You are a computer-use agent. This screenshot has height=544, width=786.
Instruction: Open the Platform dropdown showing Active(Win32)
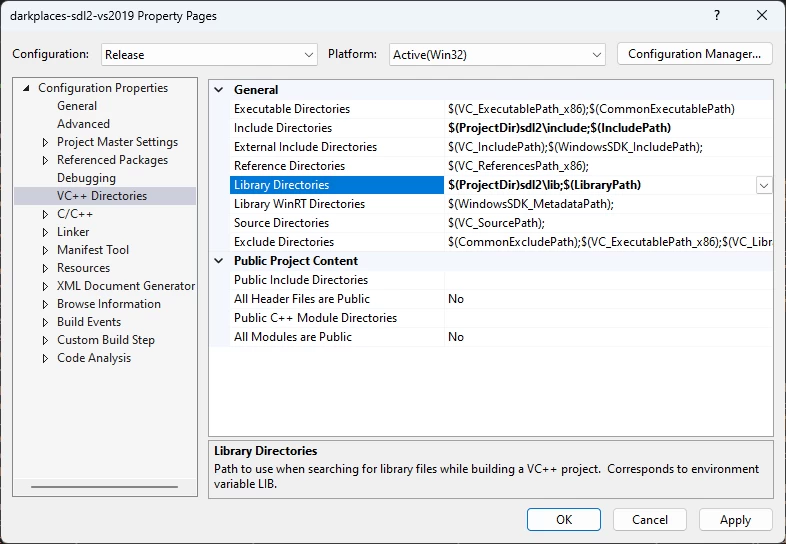tap(497, 54)
